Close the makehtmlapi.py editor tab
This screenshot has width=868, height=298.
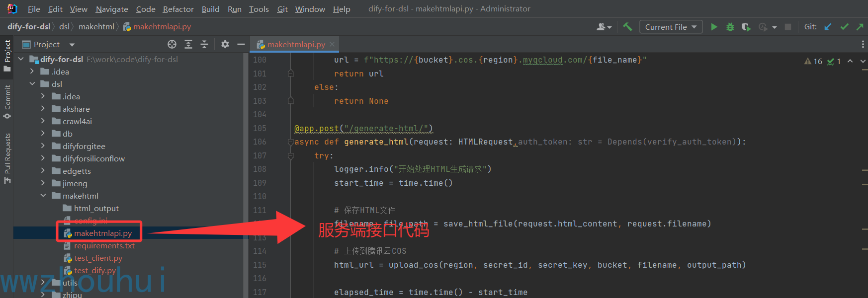[x=332, y=44]
